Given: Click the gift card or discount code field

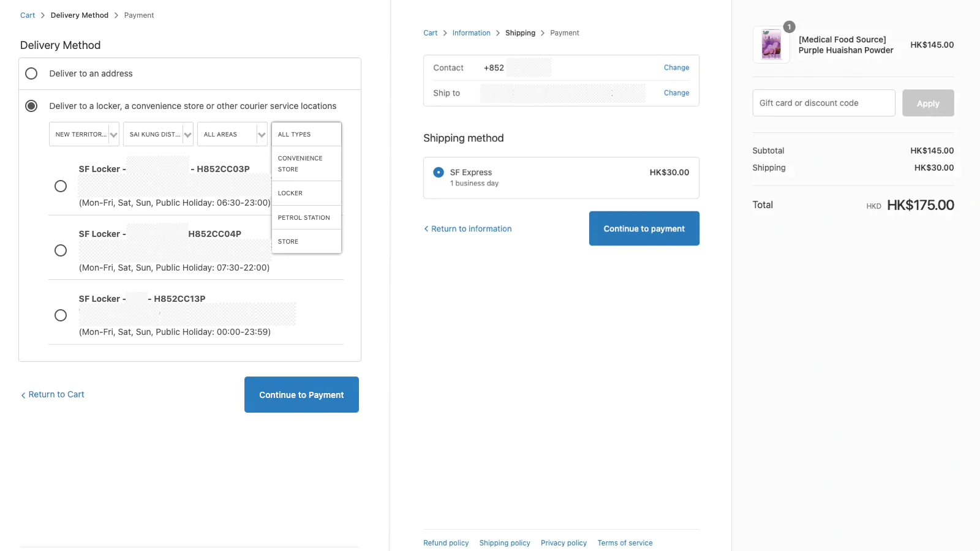Looking at the screenshot, I should [x=823, y=103].
